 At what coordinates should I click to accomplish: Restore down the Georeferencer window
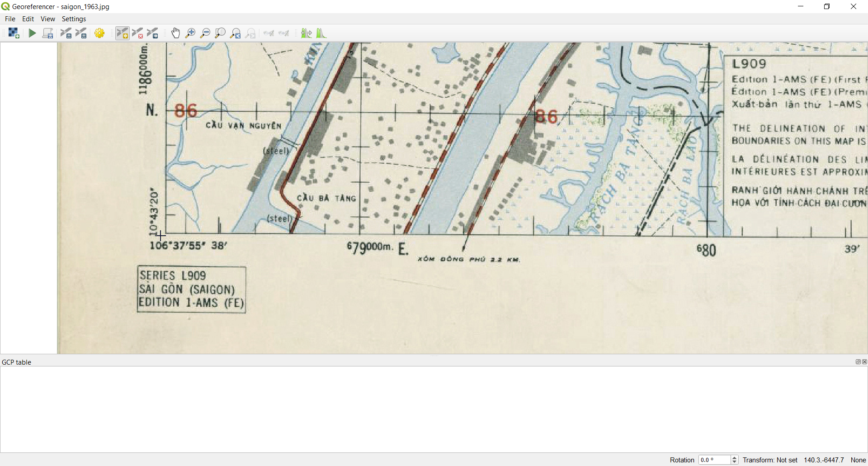point(827,6)
